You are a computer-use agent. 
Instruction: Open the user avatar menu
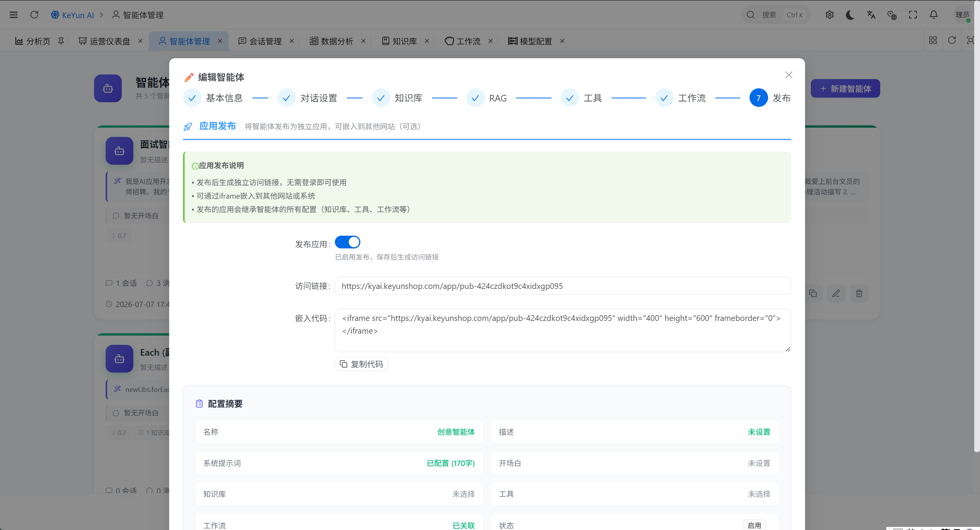tap(962, 15)
